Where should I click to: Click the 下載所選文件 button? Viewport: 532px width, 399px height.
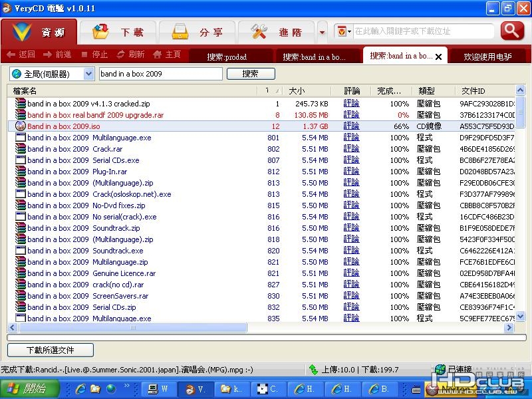coord(51,350)
